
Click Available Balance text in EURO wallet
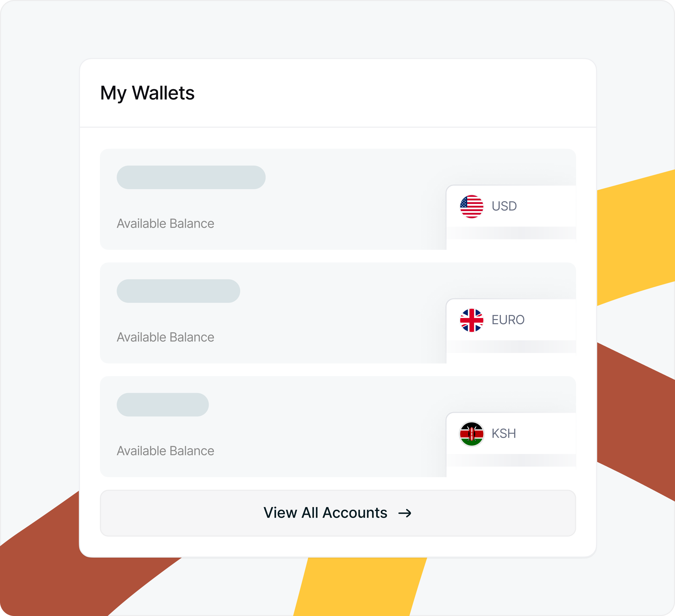point(165,337)
